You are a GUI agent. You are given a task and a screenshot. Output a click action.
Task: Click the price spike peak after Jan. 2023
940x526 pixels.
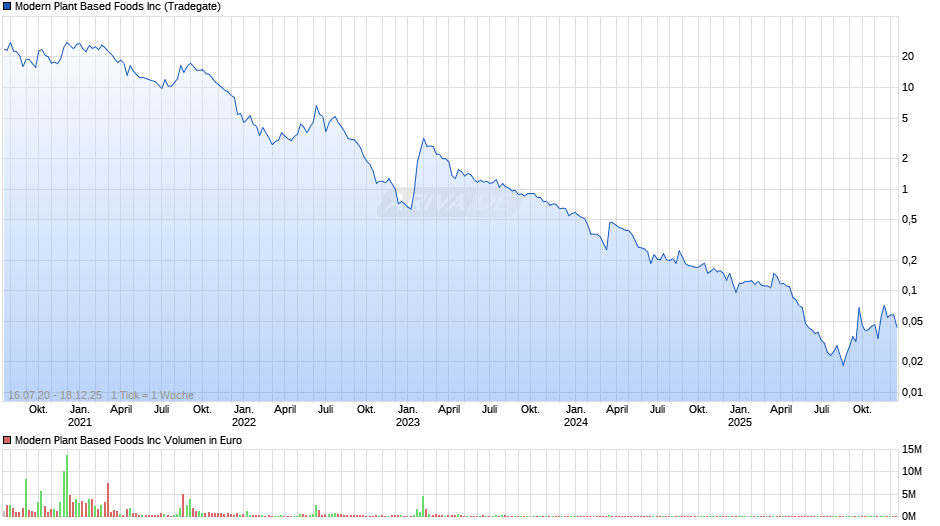click(424, 139)
